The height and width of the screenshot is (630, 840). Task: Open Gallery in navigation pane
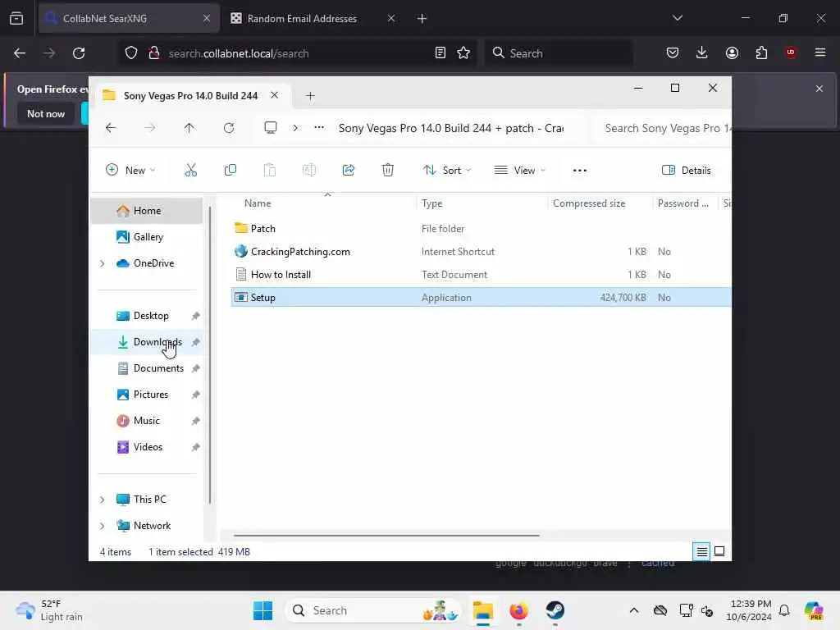148,237
